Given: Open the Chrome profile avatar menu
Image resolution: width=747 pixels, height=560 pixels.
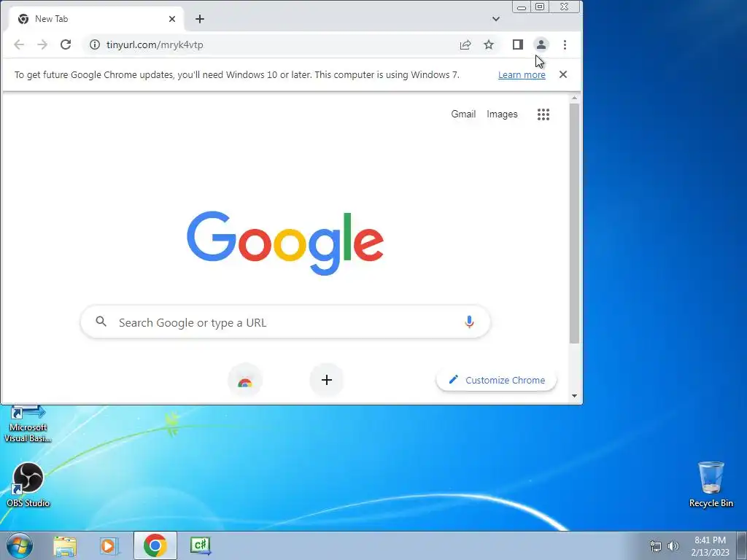Looking at the screenshot, I should 541,44.
